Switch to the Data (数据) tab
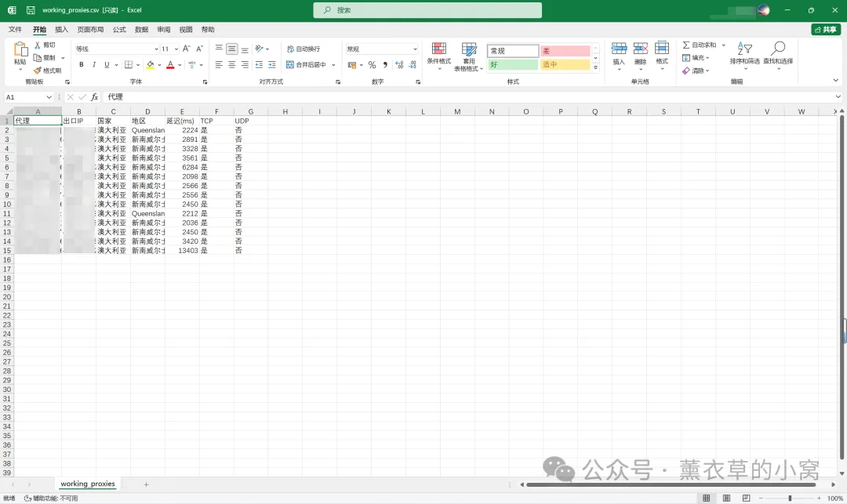Image resolution: width=847 pixels, height=504 pixels. [141, 30]
